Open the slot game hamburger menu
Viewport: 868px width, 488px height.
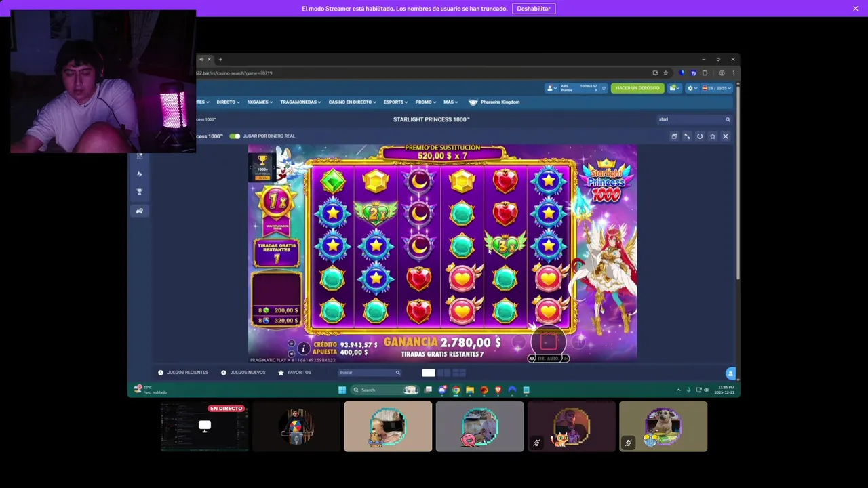pos(292,344)
